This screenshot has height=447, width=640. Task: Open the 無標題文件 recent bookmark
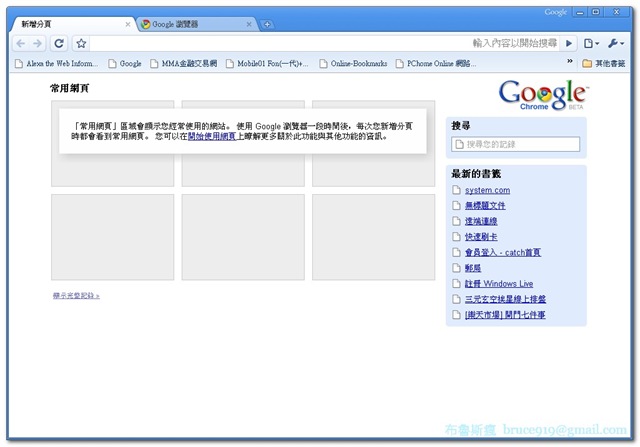485,206
